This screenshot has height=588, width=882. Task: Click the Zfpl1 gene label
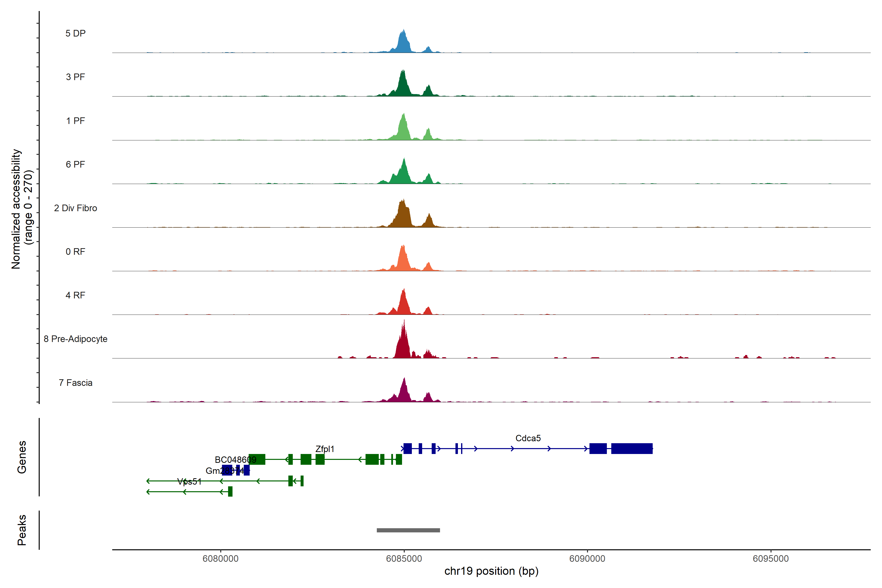tap(324, 449)
